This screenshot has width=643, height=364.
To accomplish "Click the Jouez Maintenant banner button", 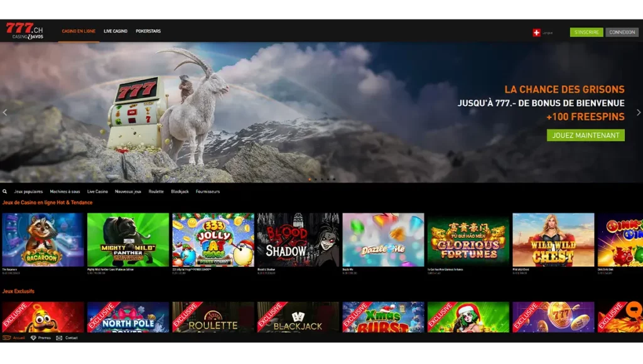I will (585, 135).
